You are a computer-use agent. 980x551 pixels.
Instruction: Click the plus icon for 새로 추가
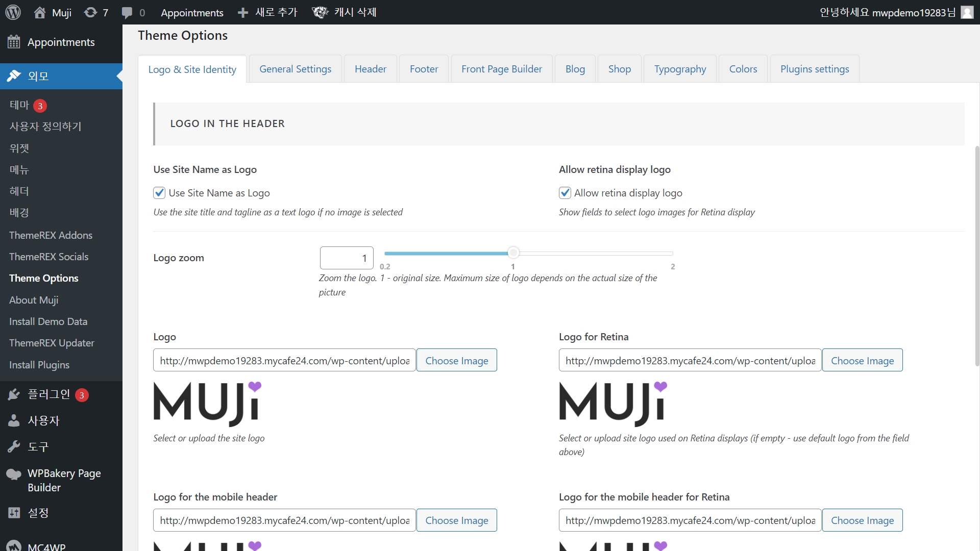coord(243,13)
